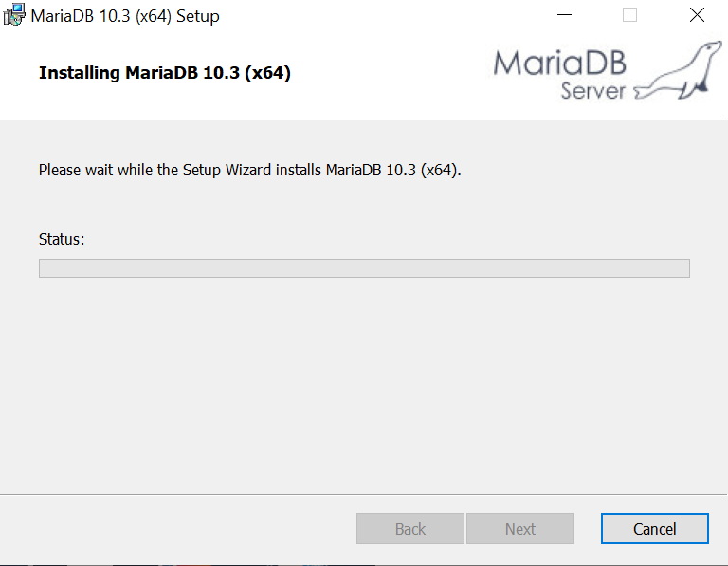This screenshot has width=728, height=566.
Task: Click the "Status:" label
Action: 62,239
